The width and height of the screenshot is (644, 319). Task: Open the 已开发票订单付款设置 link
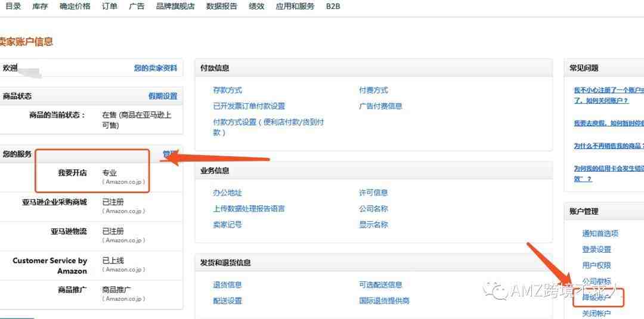click(249, 106)
